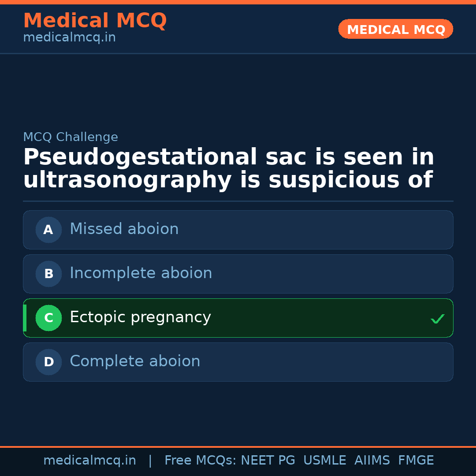The width and height of the screenshot is (476, 476).
Task: Click the letter B circle badge
Action: pos(48,274)
